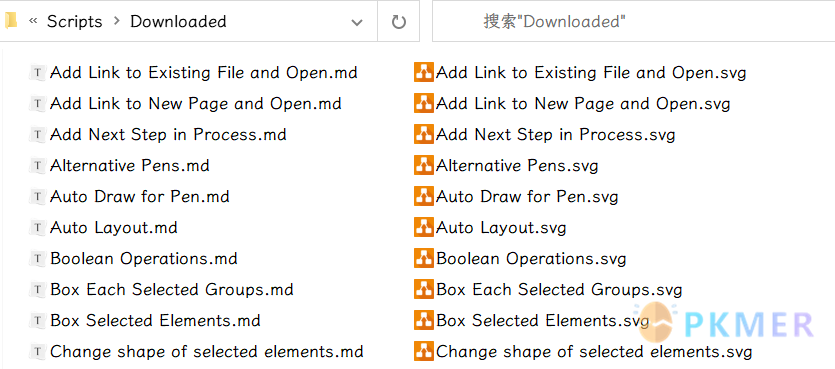Select file Alternative Pens.md
This screenshot has height=369, width=835.
click(x=129, y=166)
